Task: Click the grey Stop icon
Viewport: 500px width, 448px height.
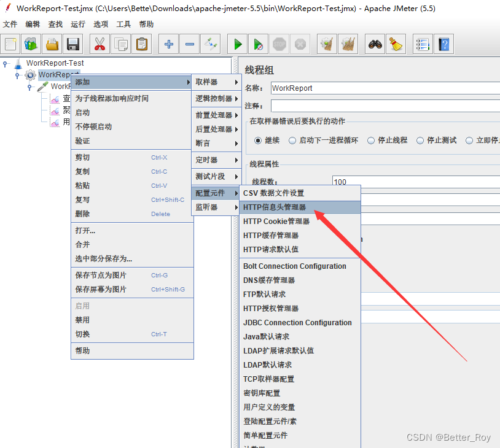Action: (279, 44)
